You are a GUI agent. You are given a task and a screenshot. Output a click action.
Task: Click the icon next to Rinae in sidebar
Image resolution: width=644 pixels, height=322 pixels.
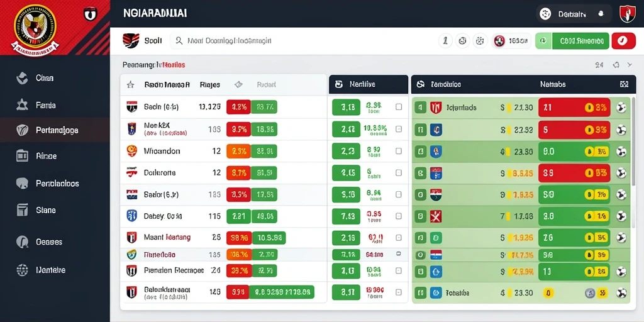[22, 156]
